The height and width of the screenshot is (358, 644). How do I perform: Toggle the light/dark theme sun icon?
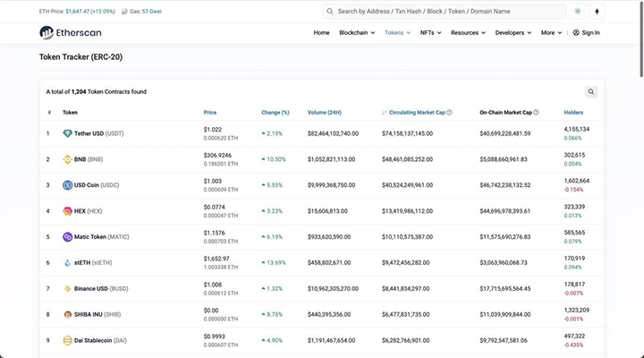(x=578, y=12)
